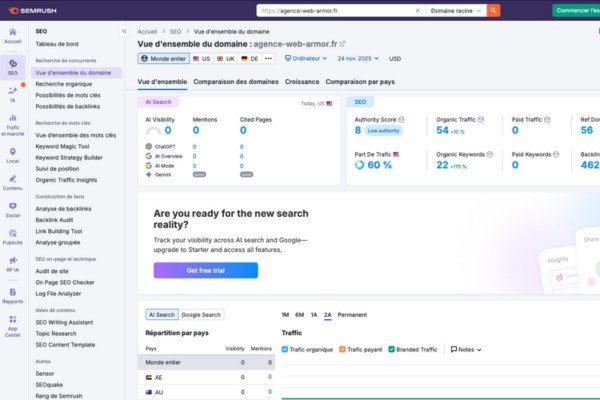Image resolution: width=600 pixels, height=400 pixels.
Task: Open Keyword Magic Tool
Action: tap(62, 146)
